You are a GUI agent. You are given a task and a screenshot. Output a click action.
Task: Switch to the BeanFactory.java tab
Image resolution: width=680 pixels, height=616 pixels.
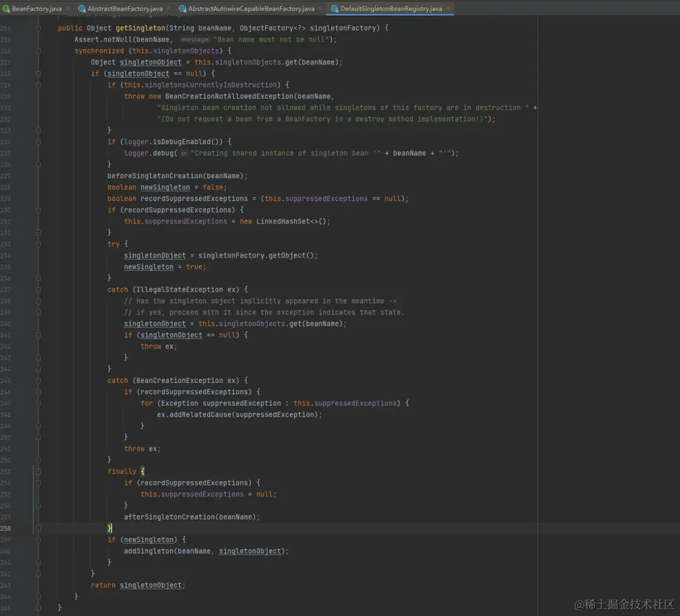click(37, 8)
